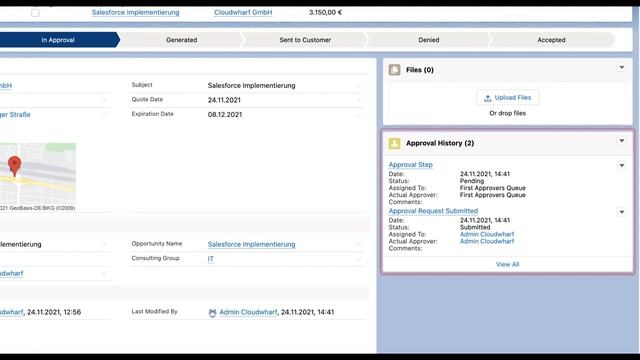
Task: Select the Accepted stage
Action: point(551,40)
